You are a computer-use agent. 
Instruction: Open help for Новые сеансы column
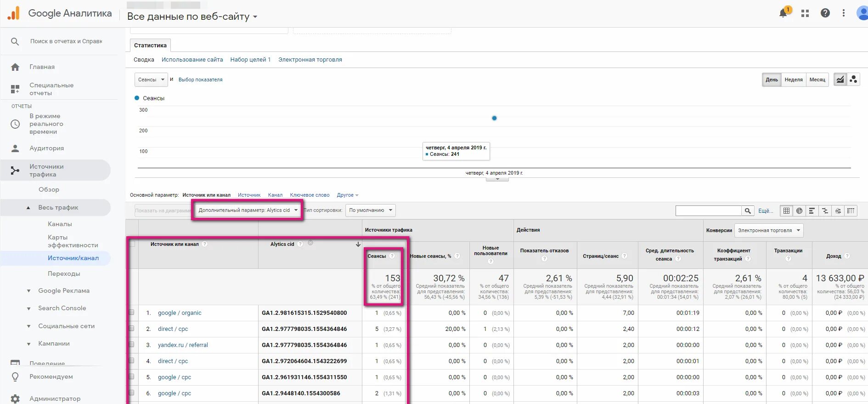[457, 256]
